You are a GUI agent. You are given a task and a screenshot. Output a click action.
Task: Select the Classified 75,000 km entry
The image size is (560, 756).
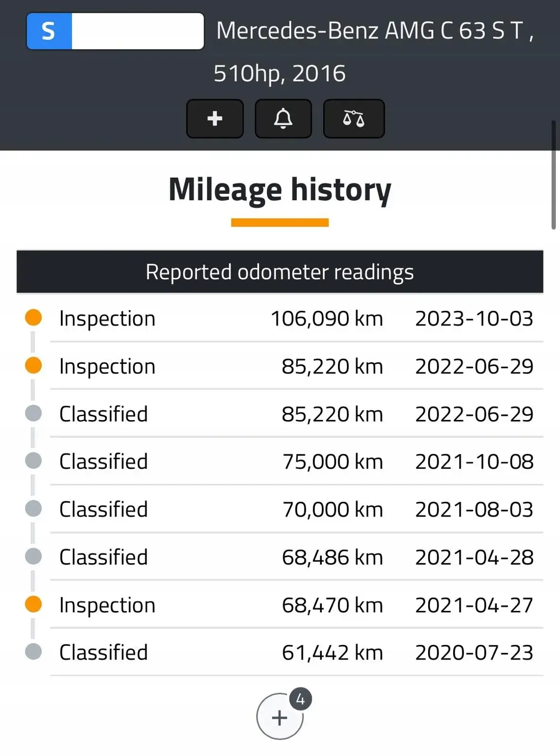click(x=296, y=461)
